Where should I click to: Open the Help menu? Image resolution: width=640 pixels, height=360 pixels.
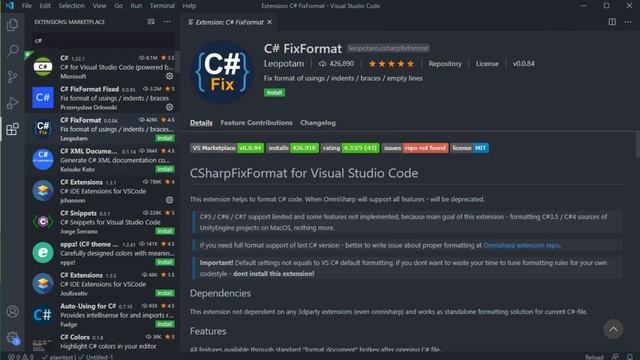coord(189,6)
